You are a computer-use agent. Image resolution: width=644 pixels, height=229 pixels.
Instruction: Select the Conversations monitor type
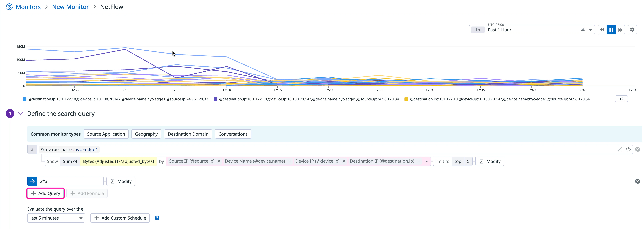tap(233, 134)
